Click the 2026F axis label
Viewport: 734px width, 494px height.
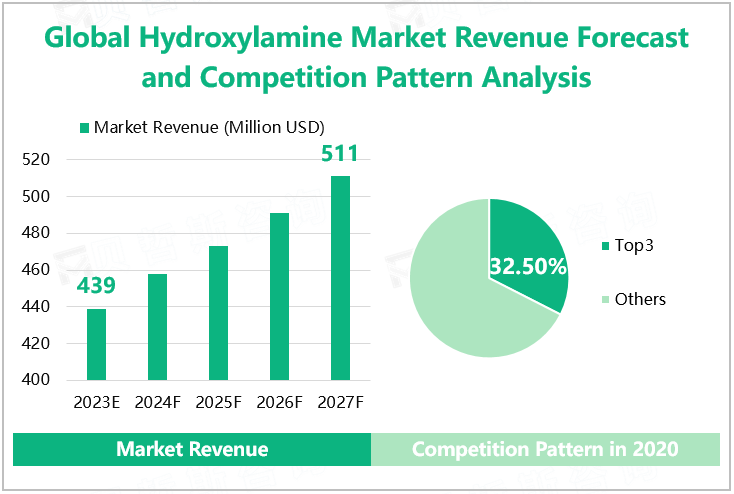point(279,402)
